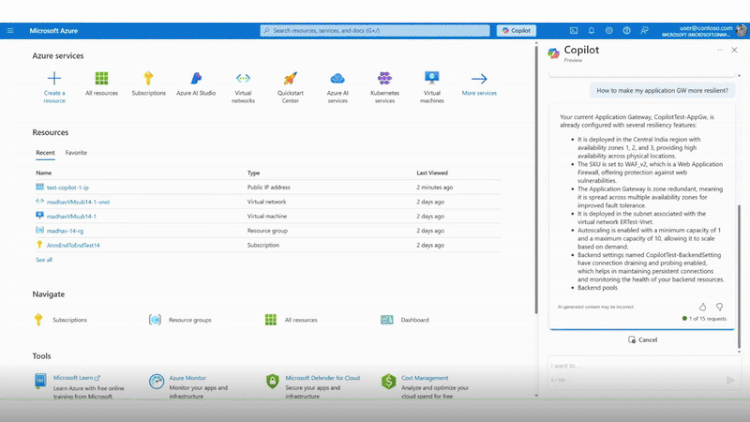Cancel the Copilot response generation
Image resolution: width=750 pixels, height=422 pixels.
coord(642,340)
